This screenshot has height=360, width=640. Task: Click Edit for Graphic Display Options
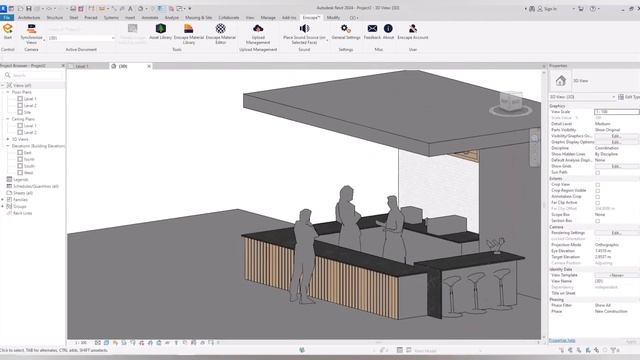(x=616, y=142)
